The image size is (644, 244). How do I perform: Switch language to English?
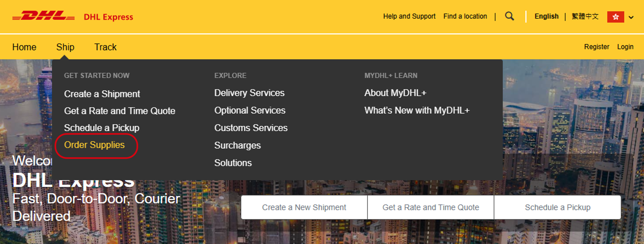click(547, 16)
